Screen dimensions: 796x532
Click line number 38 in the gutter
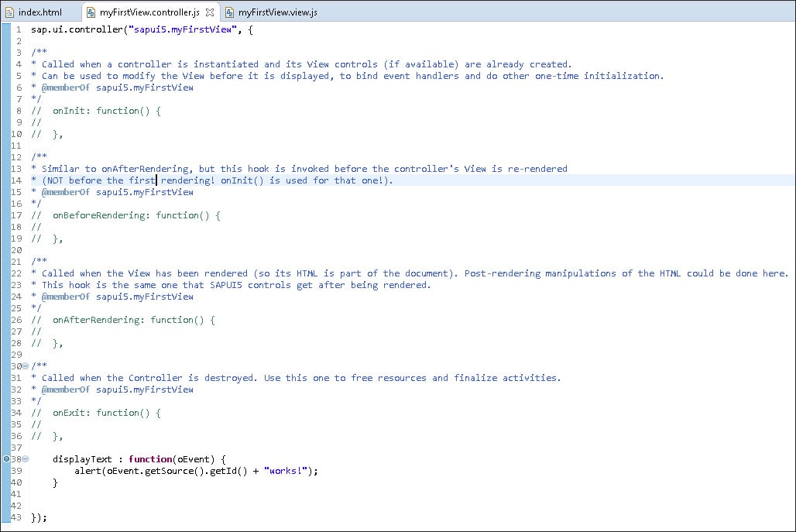17,459
